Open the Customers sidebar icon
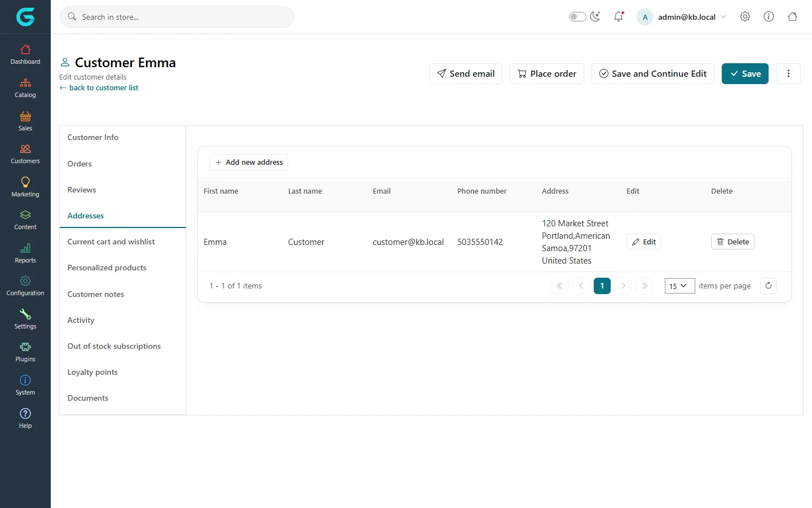This screenshot has width=812, height=508. 25,149
